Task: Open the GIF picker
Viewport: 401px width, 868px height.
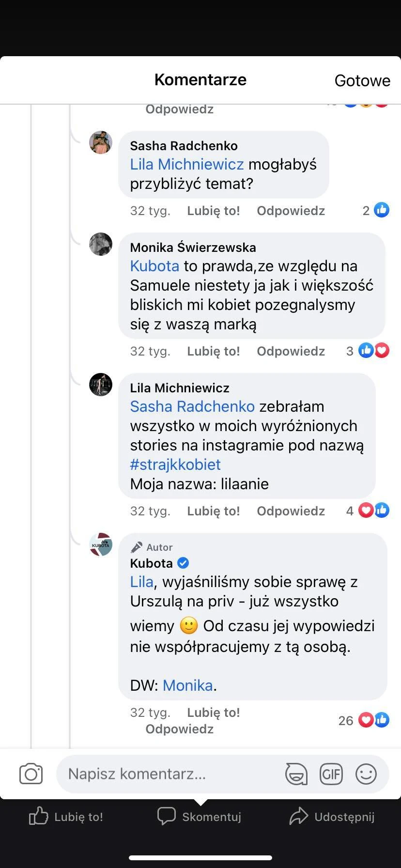Action: (331, 774)
